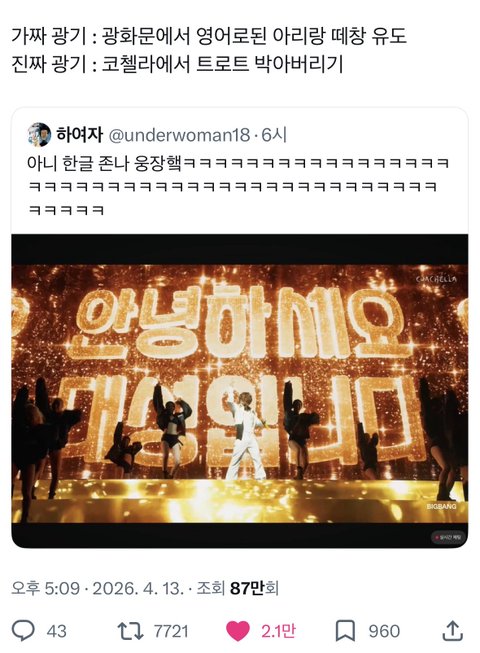480x653 pixels.
Task: Visit the @underwoman18 handle
Action: pyautogui.click(x=179, y=135)
